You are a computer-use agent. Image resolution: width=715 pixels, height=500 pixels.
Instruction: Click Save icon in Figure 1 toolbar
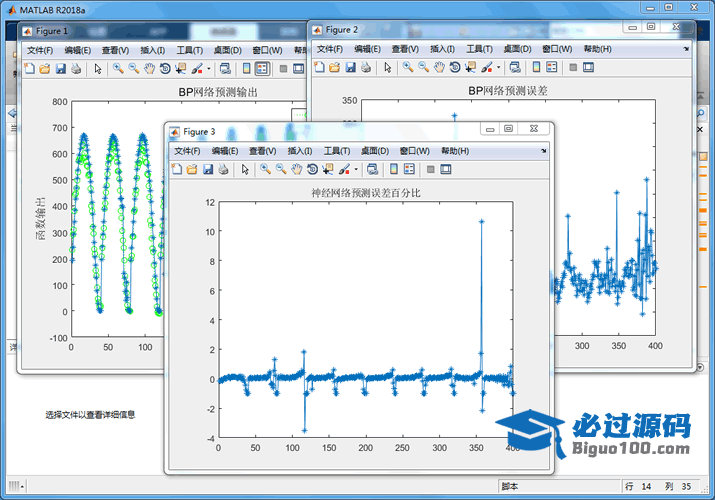point(61,69)
